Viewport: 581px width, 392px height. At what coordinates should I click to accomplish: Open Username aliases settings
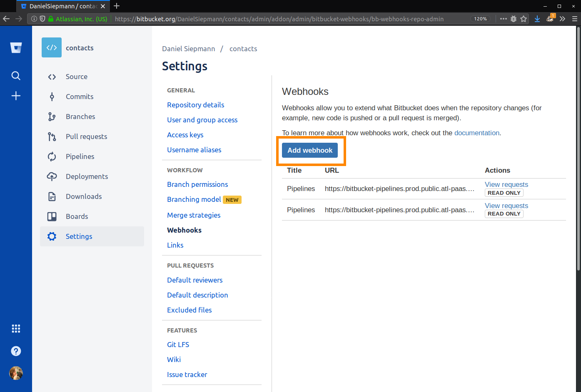[x=194, y=150]
